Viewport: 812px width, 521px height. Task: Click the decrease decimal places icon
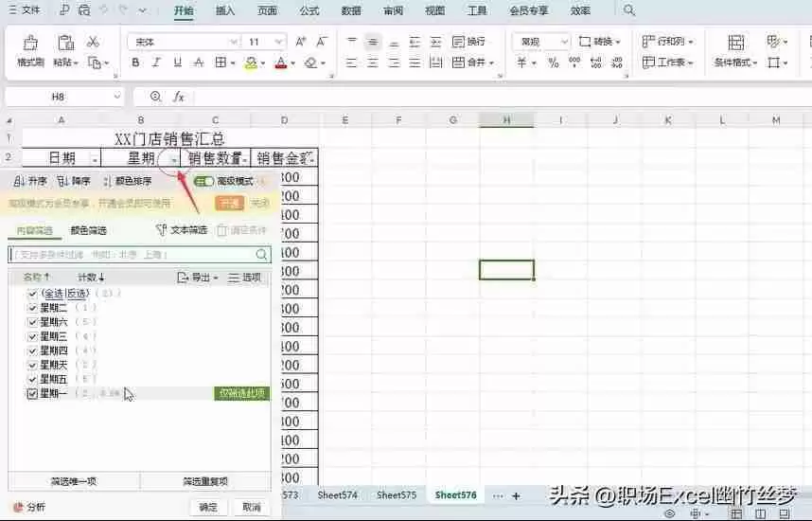pos(617,63)
